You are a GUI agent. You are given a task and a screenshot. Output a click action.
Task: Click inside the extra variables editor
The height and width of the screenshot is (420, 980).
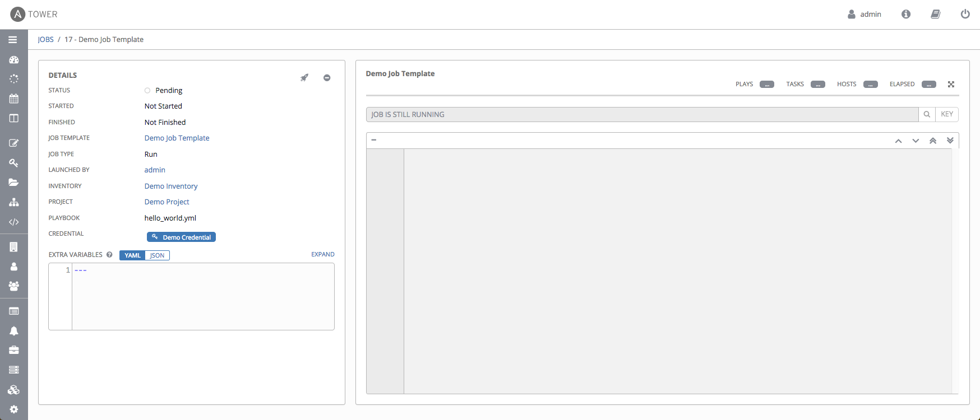tap(203, 296)
